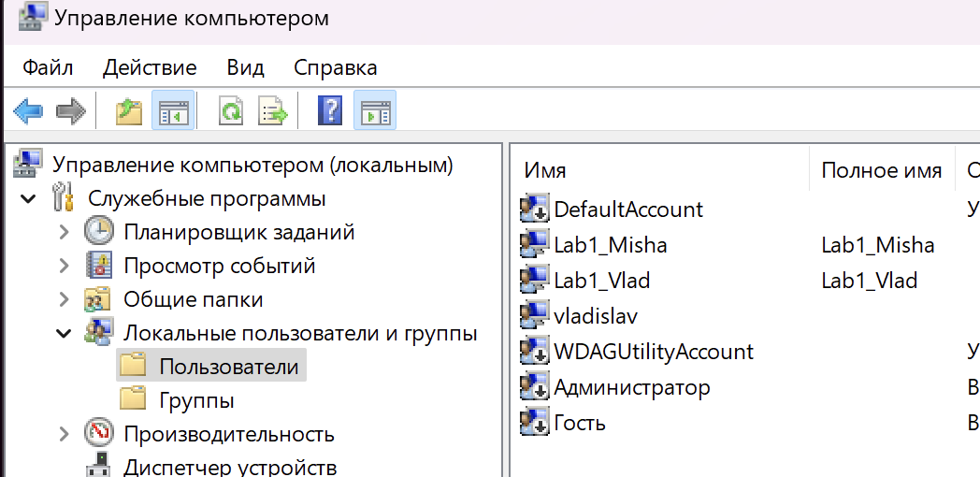Open Help via the question mark icon

click(330, 113)
